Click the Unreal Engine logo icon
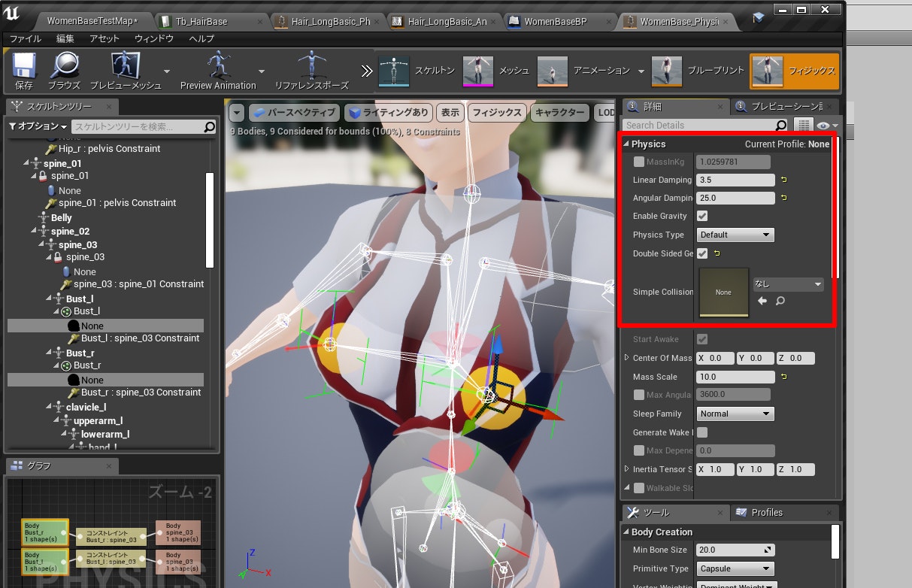912x588 pixels. click(11, 12)
